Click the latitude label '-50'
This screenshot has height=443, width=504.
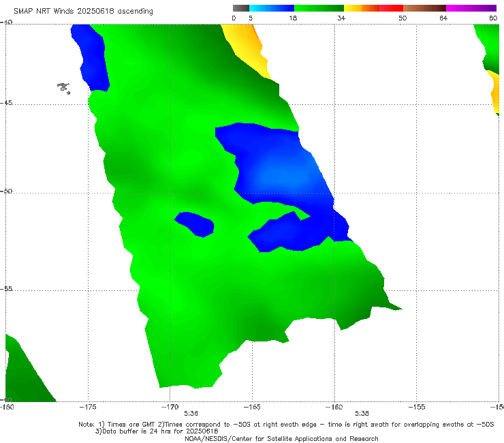[x=6, y=191]
